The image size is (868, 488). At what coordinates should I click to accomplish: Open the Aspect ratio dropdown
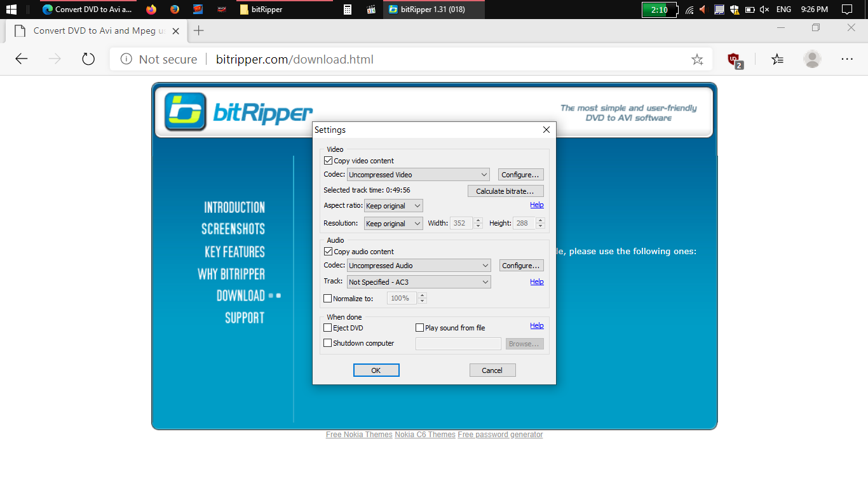[x=393, y=206]
